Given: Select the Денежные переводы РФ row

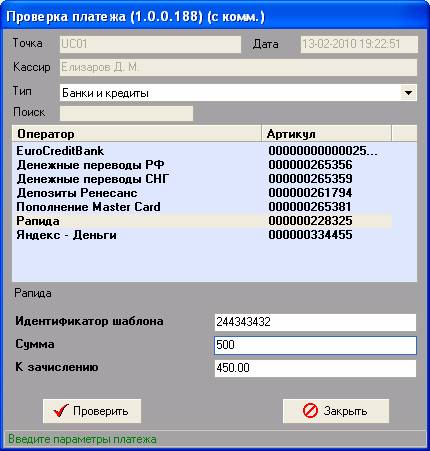Looking at the screenshot, I should click(x=202, y=165).
